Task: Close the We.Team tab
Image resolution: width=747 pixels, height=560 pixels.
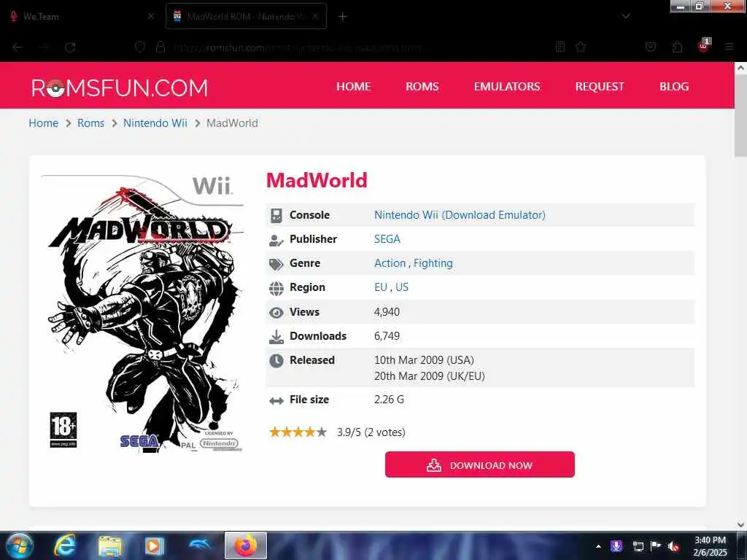Action: (x=150, y=16)
